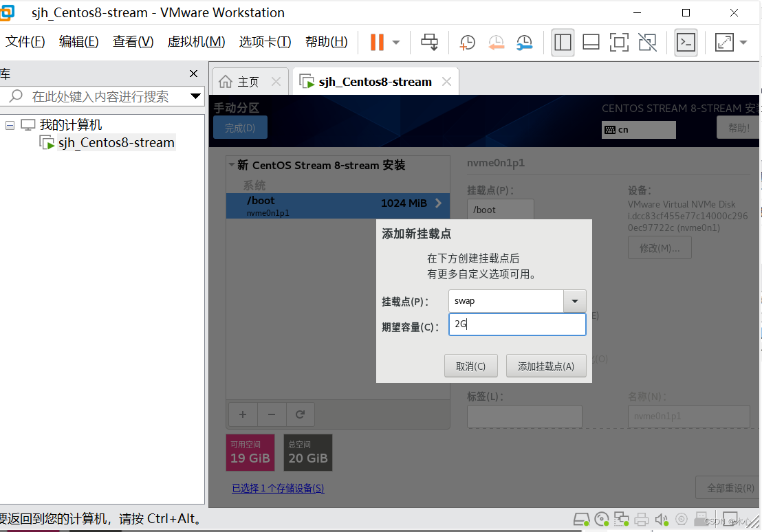This screenshot has height=532, width=762.
Task: Click the 可用空间 19 GiB indicator
Action: tap(250, 452)
